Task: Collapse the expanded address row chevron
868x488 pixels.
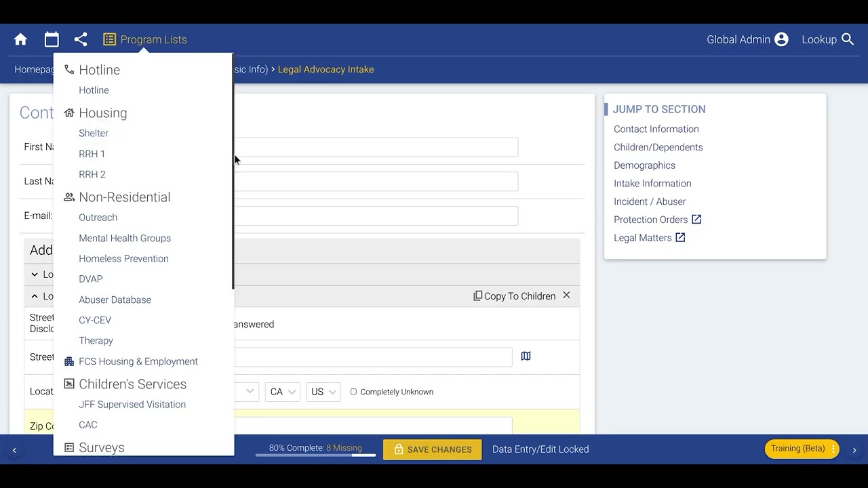Action: pos(35,296)
